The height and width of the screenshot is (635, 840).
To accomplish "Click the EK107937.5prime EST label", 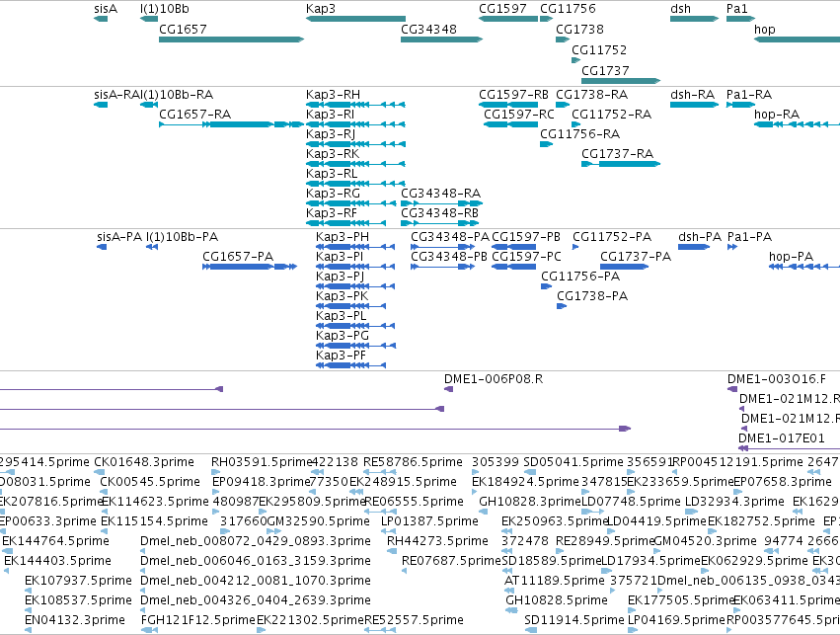I will pos(78,581).
